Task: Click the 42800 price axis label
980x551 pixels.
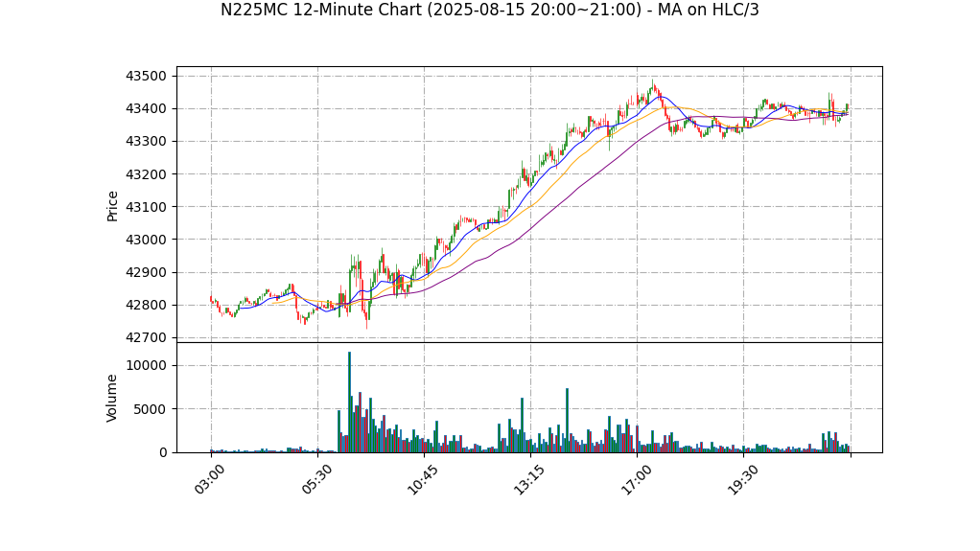Action: [147, 305]
